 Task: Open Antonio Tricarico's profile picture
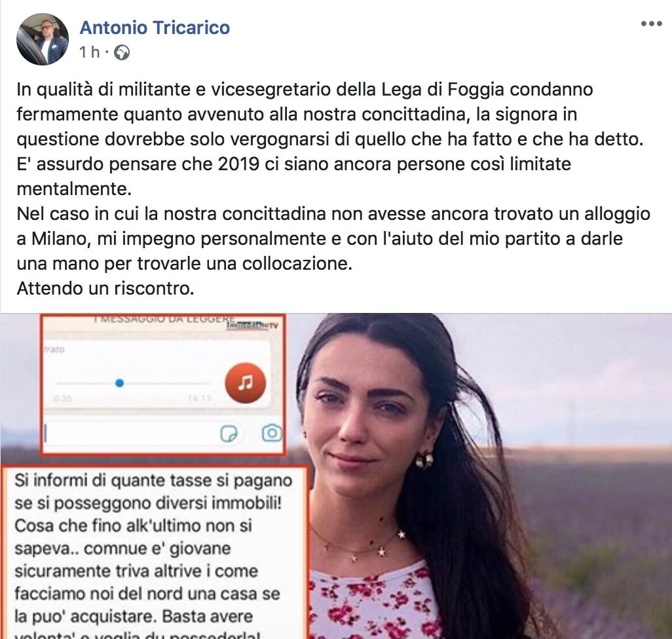(x=43, y=39)
